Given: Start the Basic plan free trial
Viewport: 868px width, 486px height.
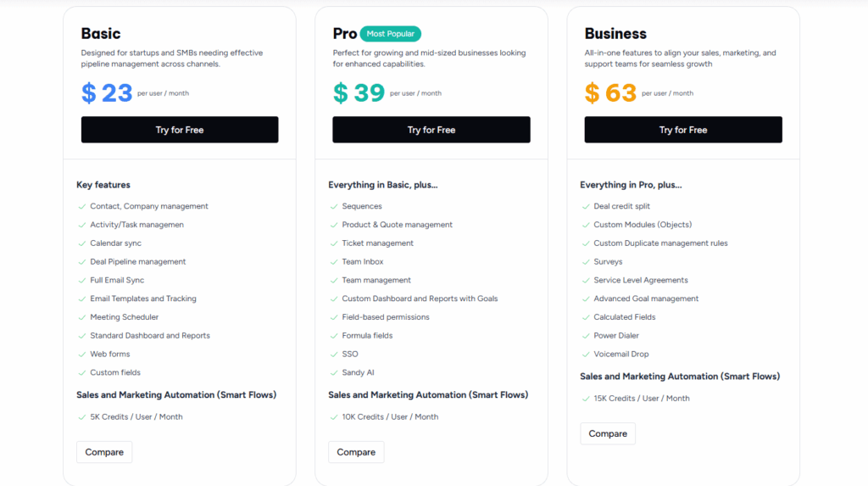Looking at the screenshot, I should coord(180,130).
